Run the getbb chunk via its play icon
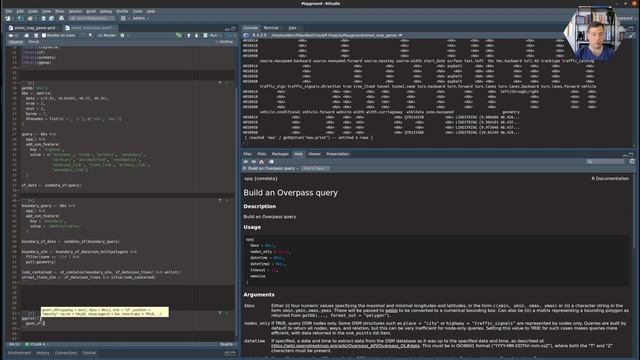This screenshot has height=360, width=640. click(227, 83)
